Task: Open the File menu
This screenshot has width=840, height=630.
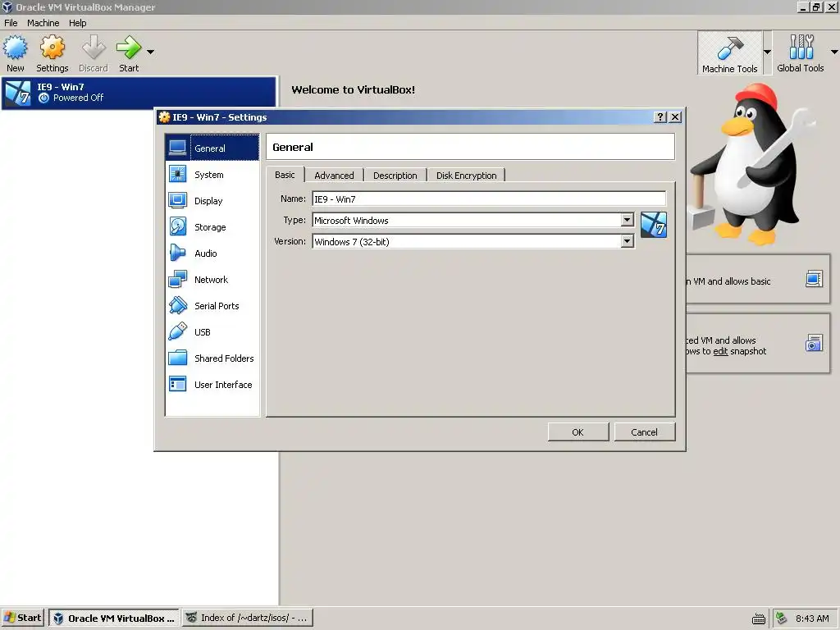Action: tap(11, 23)
